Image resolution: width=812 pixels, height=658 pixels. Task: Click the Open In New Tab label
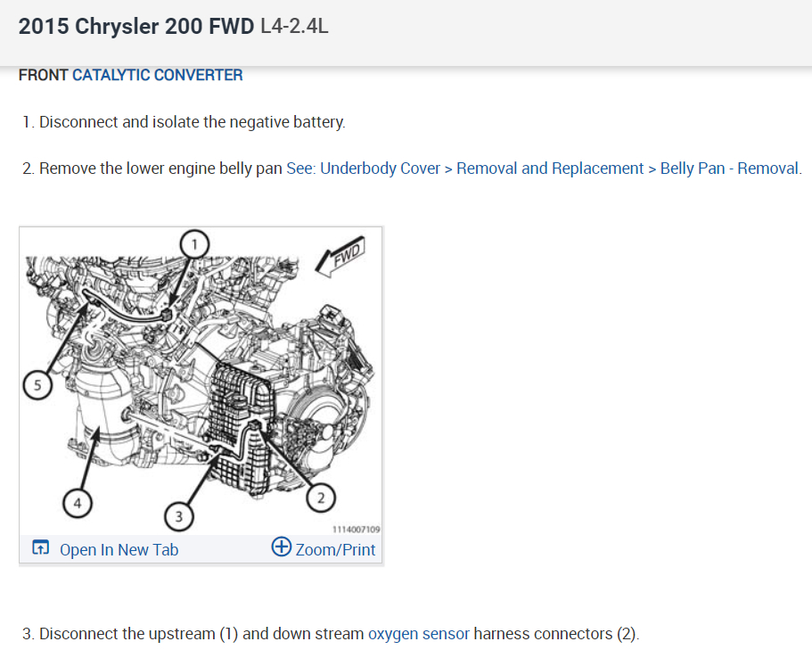coord(119,550)
